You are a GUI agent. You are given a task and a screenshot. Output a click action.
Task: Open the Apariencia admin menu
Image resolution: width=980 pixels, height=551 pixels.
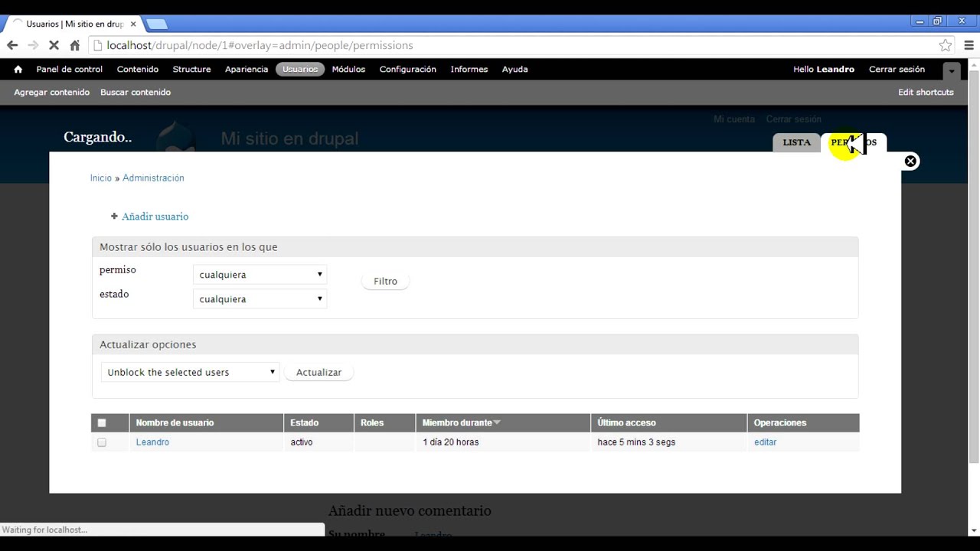pos(247,69)
